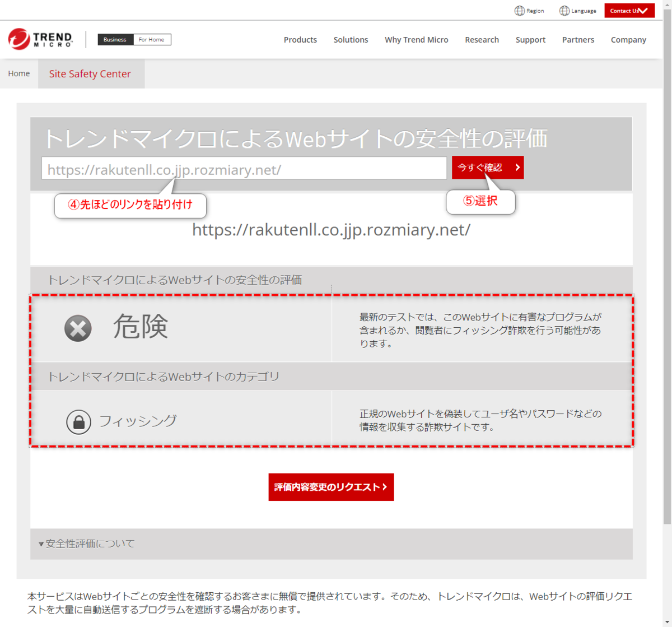Click the description starting 最新のテストでは
The height and width of the screenshot is (627, 672).
tap(480, 330)
